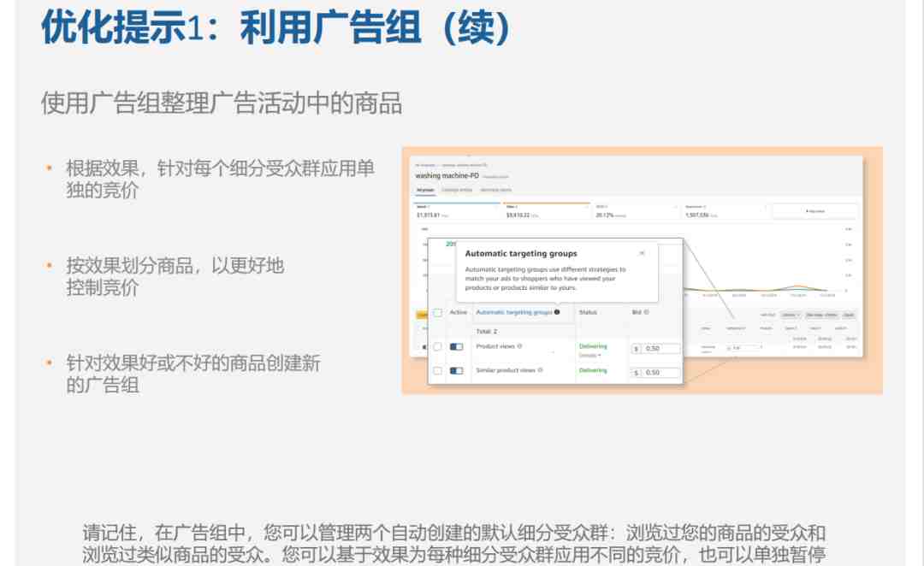Click the date range button above the table
The width and height of the screenshot is (924, 566).
click(821, 315)
